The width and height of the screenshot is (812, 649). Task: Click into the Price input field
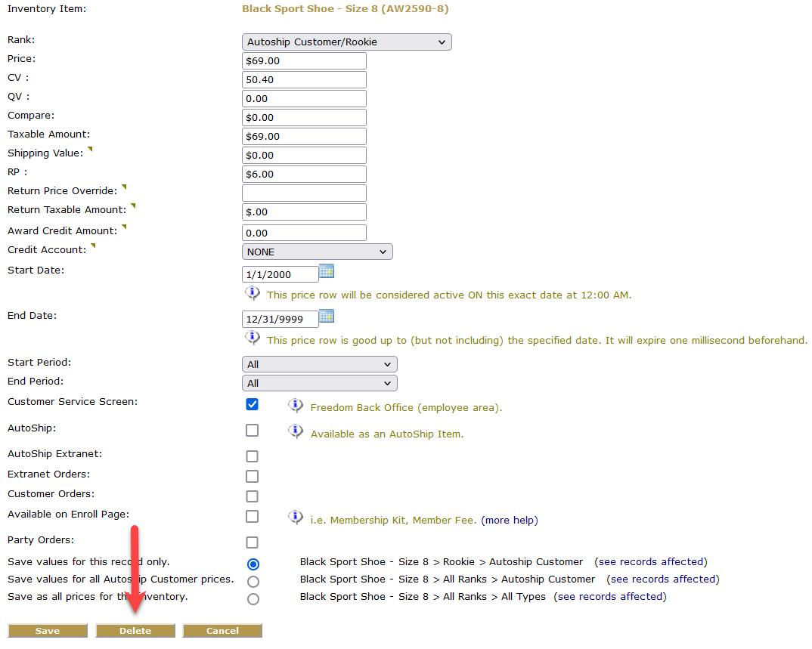[304, 61]
